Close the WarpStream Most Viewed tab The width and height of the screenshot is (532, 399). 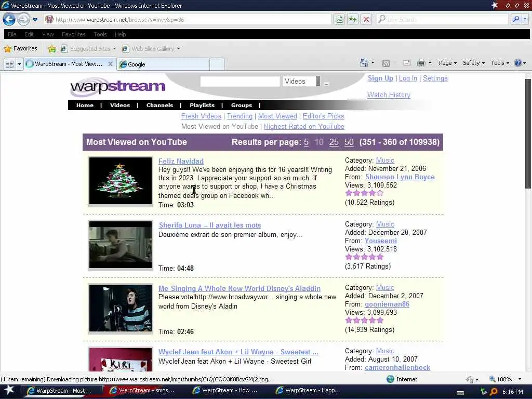[110, 64]
